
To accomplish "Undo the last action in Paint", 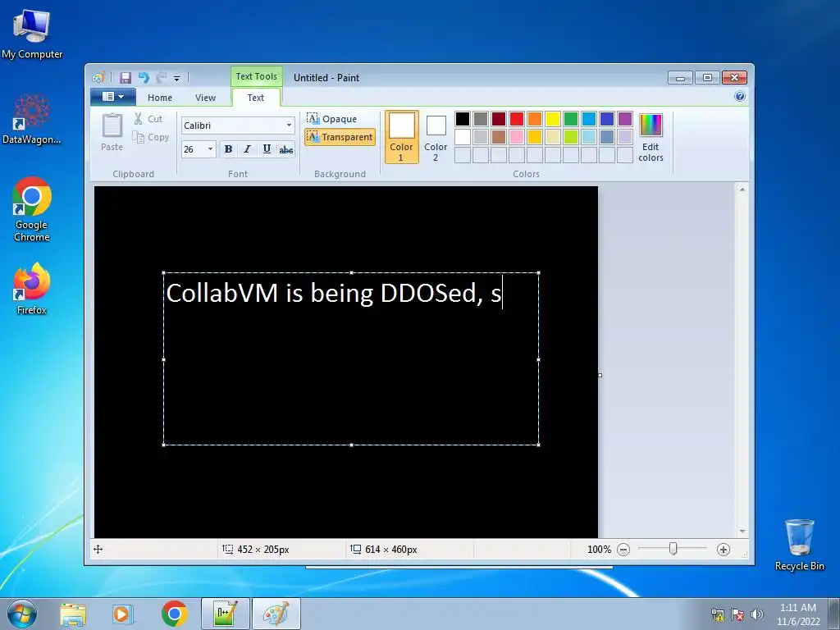I will pyautogui.click(x=143, y=78).
